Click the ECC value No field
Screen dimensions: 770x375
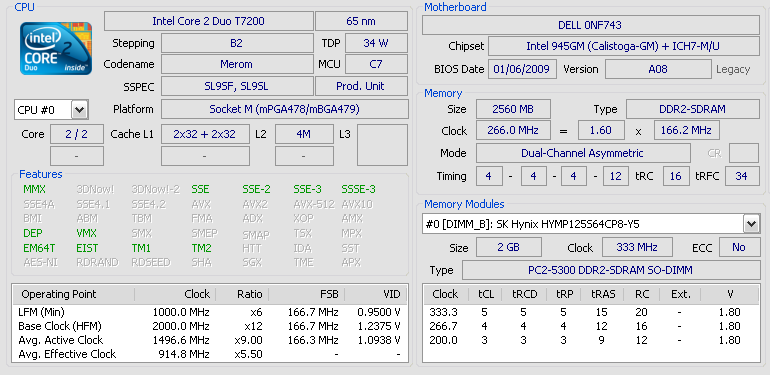pyautogui.click(x=739, y=247)
